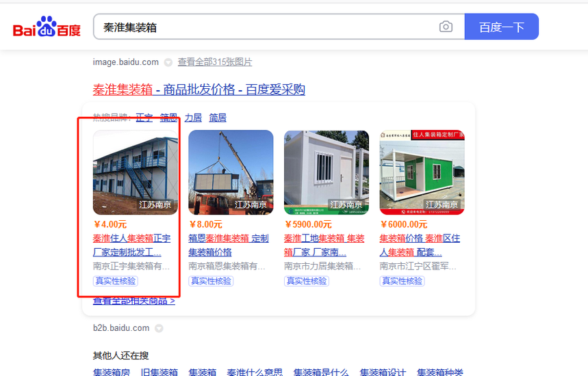Select hot brand 正宇
This screenshot has height=376, width=588.
click(x=144, y=118)
